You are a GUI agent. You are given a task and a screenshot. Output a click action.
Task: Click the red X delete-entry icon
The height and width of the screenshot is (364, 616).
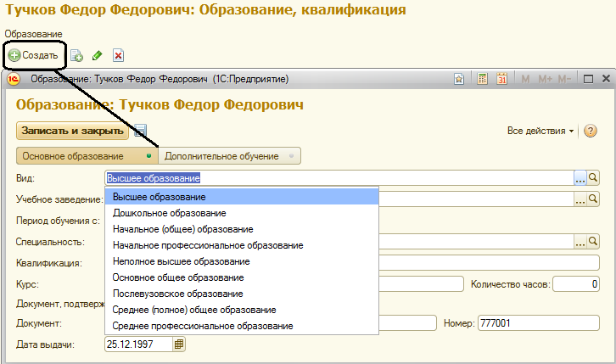point(118,56)
